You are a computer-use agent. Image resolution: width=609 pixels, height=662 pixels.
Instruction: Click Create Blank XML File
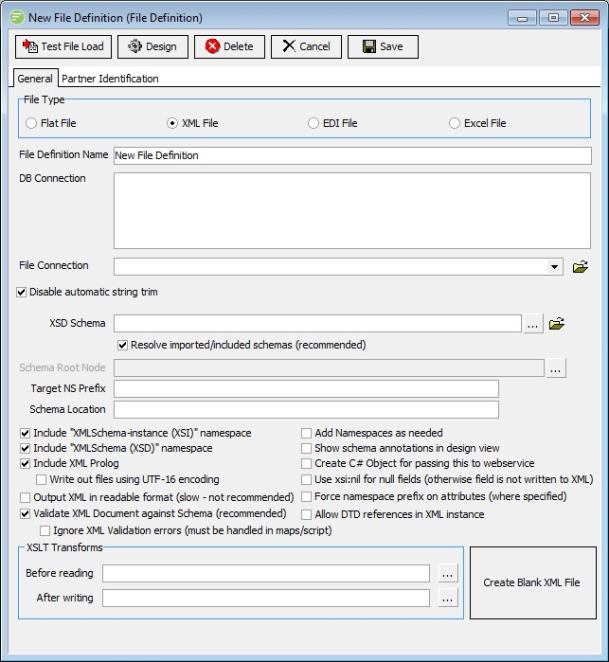point(533,583)
